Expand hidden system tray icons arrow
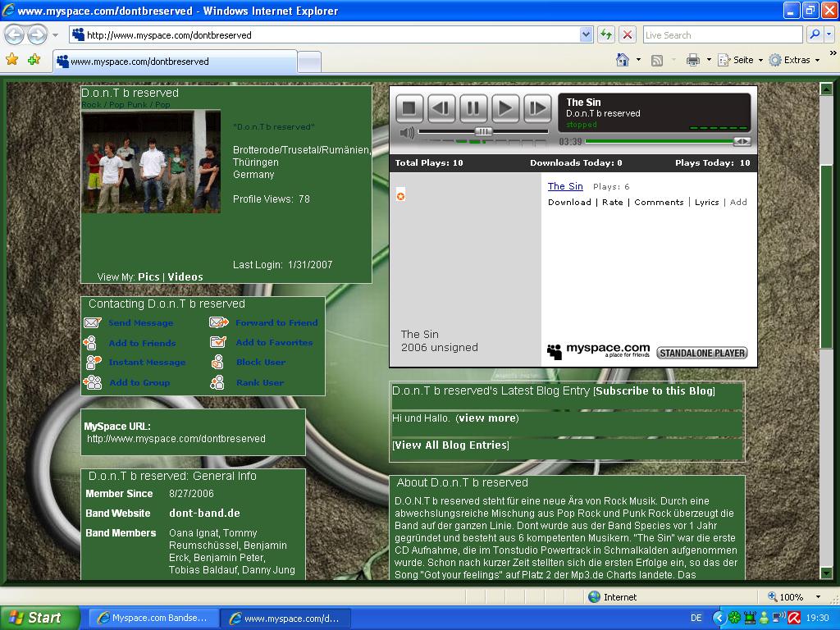 pos(718,619)
